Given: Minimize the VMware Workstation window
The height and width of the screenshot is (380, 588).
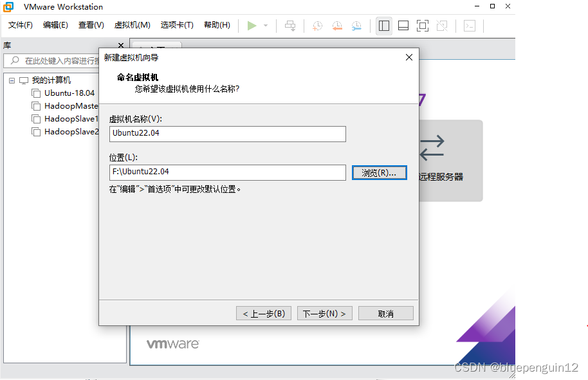Looking at the screenshot, I should 477,6.
